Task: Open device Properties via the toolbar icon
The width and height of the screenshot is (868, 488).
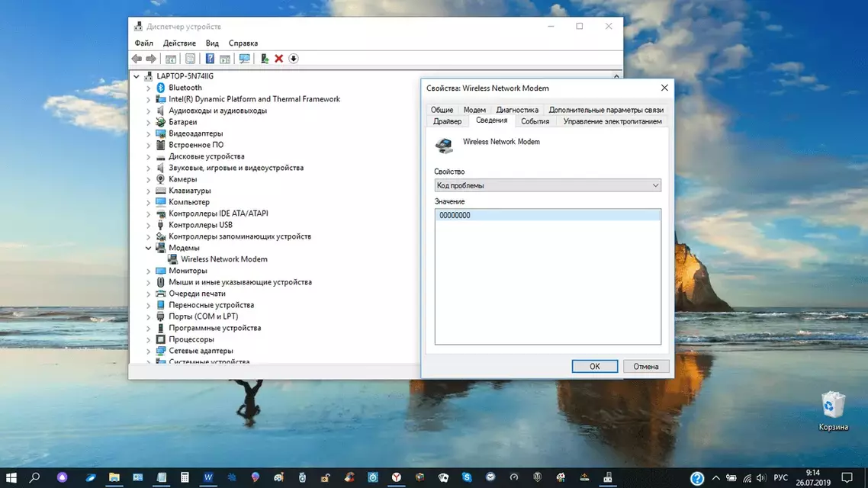Action: (190, 59)
